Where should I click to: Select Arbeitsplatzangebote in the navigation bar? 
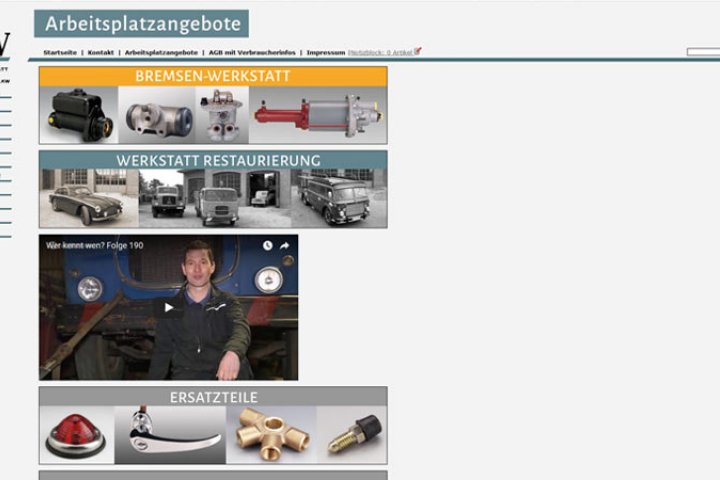(161, 52)
